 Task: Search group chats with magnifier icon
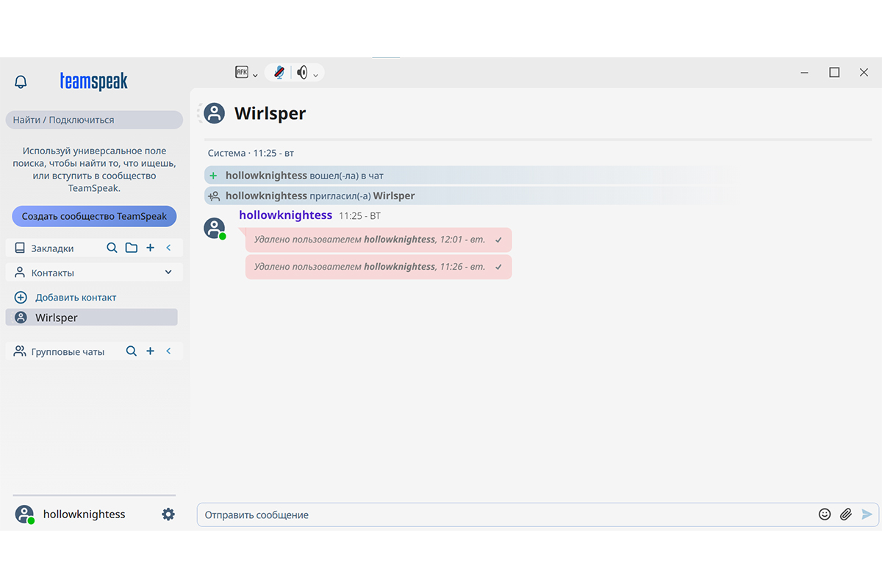coord(131,351)
